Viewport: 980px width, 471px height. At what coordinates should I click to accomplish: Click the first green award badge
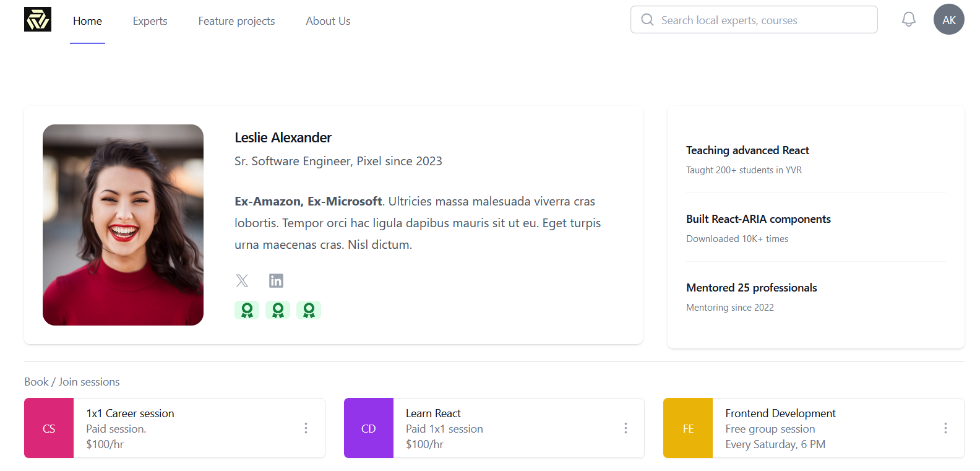pos(247,310)
